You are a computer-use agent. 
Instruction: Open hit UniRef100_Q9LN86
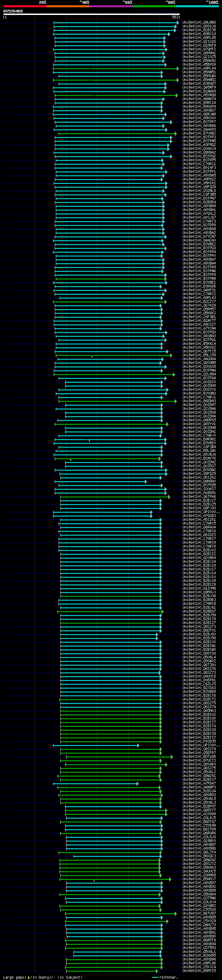199,23
